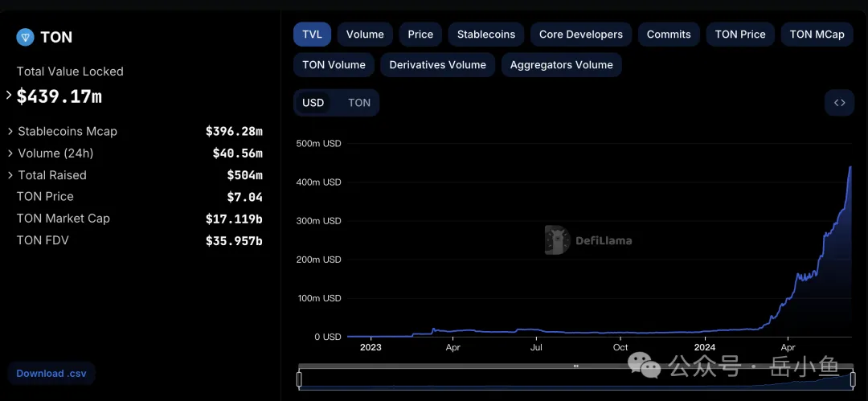Screen dimensions: 868x401
Task: Click the TVL line peak on chart
Action: tap(850, 167)
